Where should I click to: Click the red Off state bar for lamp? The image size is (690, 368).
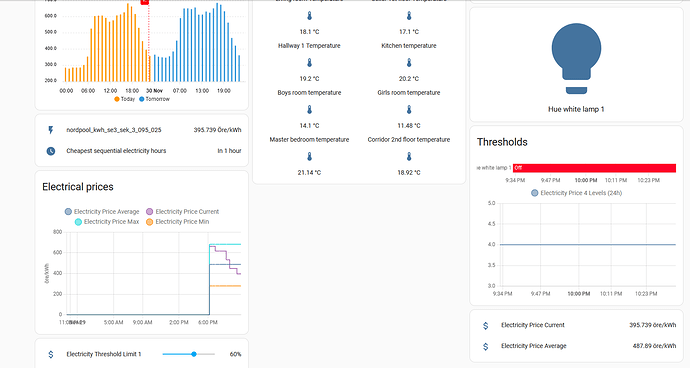click(594, 168)
